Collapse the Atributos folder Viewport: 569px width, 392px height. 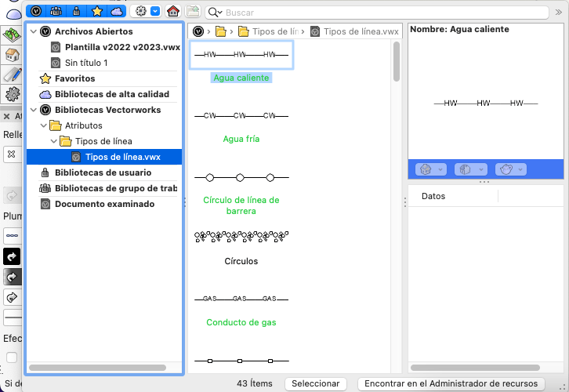[44, 125]
